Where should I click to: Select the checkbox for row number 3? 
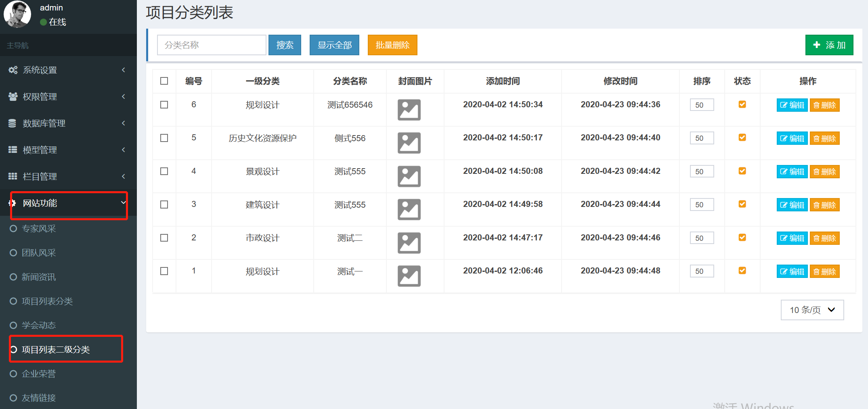[x=164, y=204]
